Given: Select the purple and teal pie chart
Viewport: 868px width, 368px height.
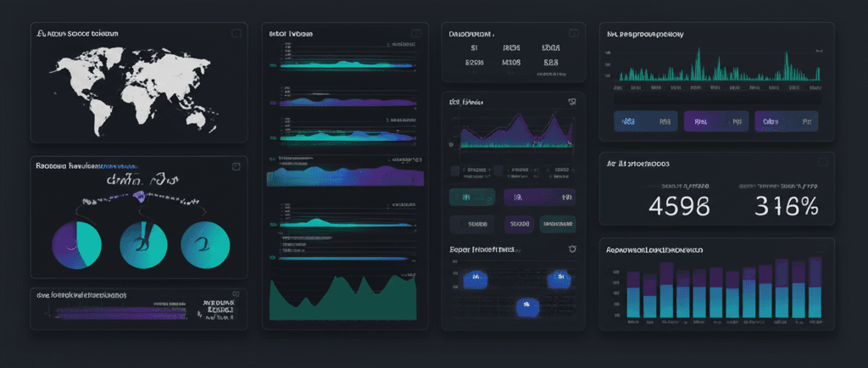Looking at the screenshot, I should tap(76, 245).
